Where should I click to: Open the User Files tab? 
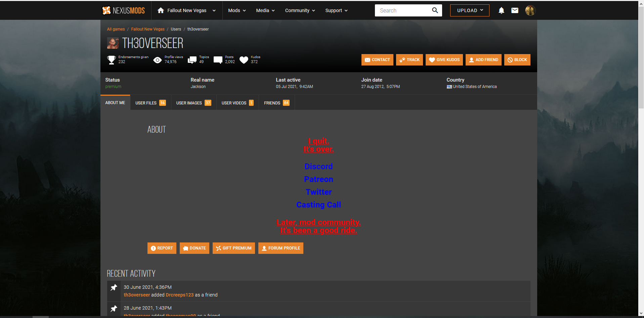coord(151,103)
